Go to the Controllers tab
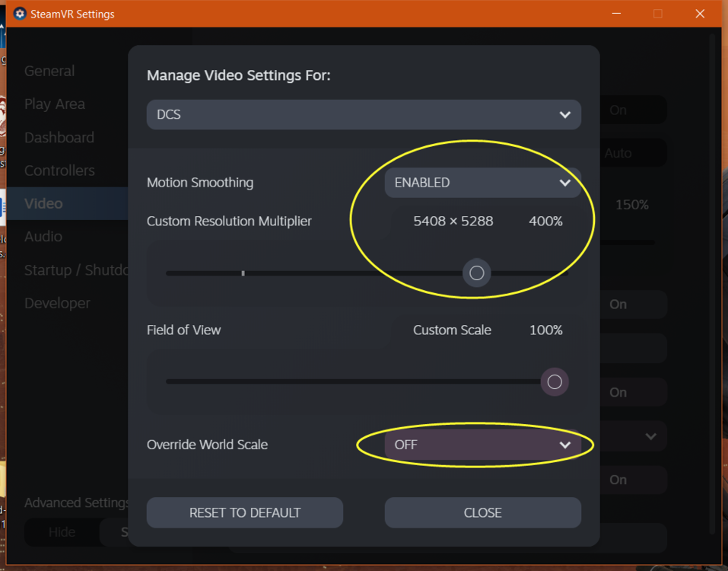Screen dimensions: 728x571 pyautogui.click(x=59, y=171)
